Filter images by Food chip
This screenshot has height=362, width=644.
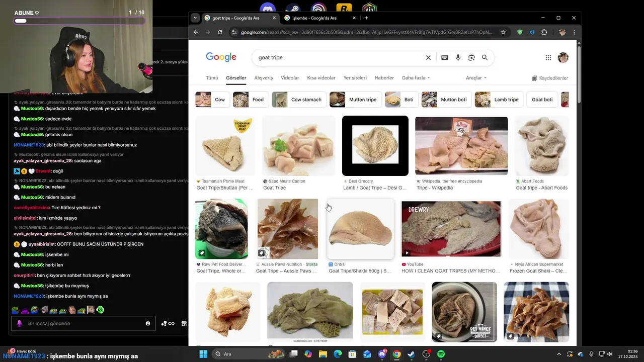pyautogui.click(x=251, y=100)
